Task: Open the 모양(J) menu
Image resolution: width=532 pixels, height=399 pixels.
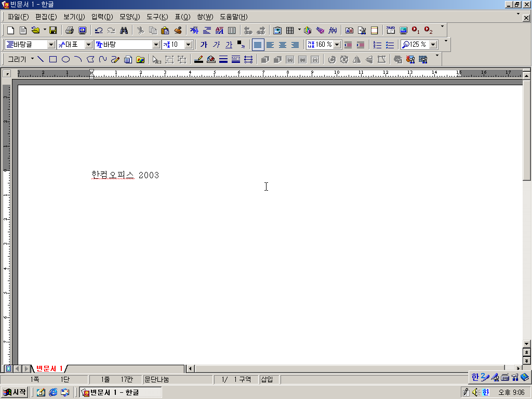Action: click(x=129, y=17)
